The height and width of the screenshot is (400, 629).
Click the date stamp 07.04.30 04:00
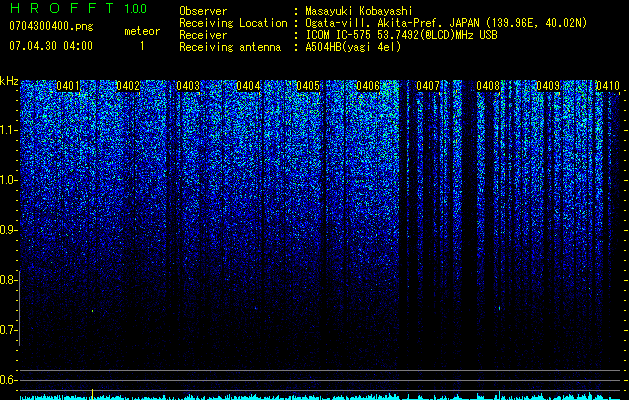(x=51, y=46)
